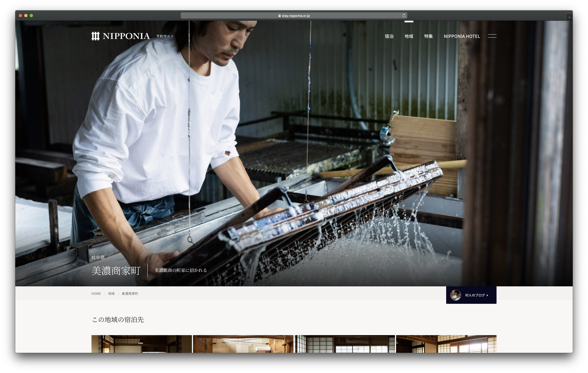Open the second lodging thumbnail
588x373 pixels.
tap(243, 344)
